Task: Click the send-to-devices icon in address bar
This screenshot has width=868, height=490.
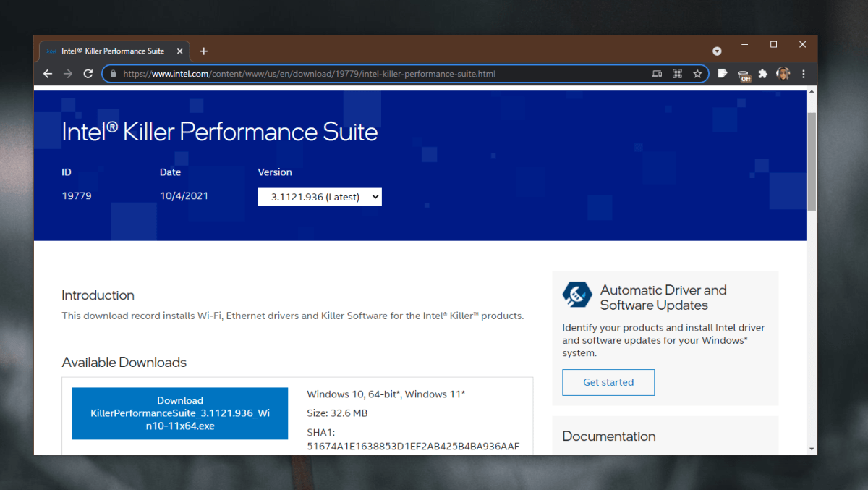Action: point(657,73)
